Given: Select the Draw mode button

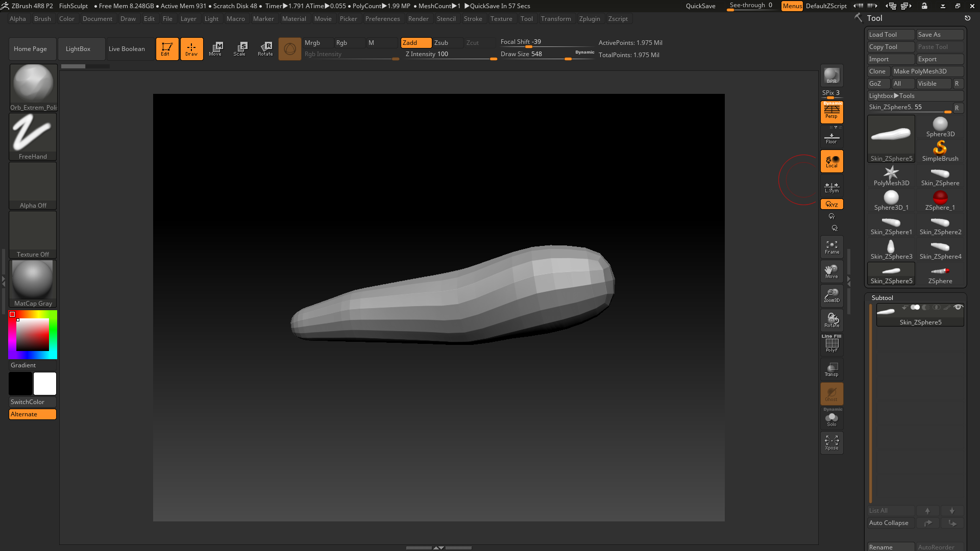Looking at the screenshot, I should click(x=191, y=49).
